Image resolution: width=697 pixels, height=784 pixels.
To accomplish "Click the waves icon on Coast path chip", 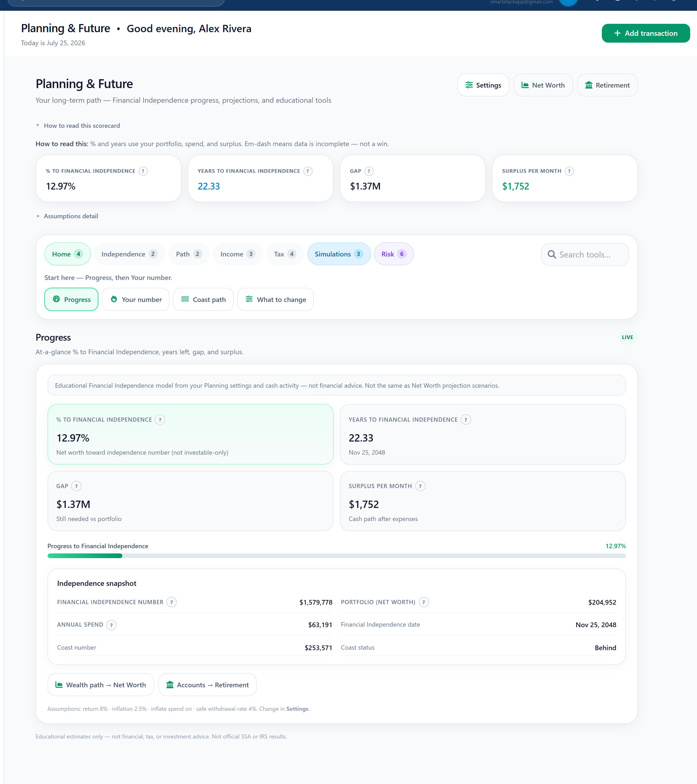I will click(185, 299).
